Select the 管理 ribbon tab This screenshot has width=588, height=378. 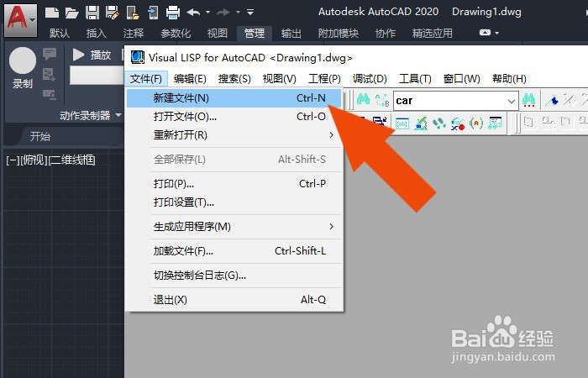click(x=255, y=34)
